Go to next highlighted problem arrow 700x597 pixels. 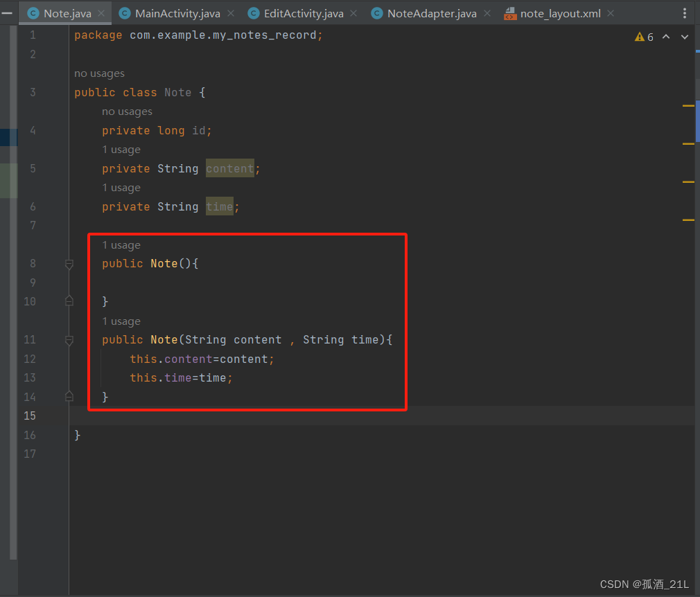(x=684, y=37)
